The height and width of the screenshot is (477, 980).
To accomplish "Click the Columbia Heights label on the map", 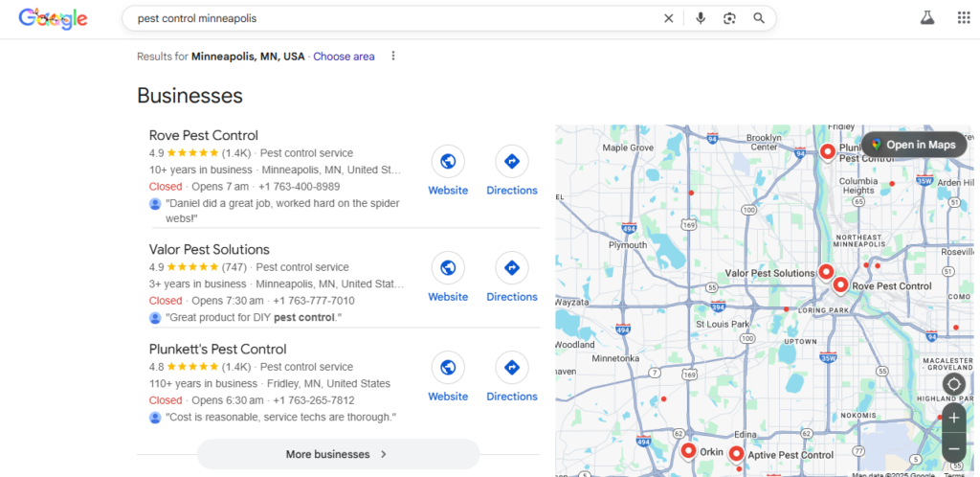I will tap(858, 186).
